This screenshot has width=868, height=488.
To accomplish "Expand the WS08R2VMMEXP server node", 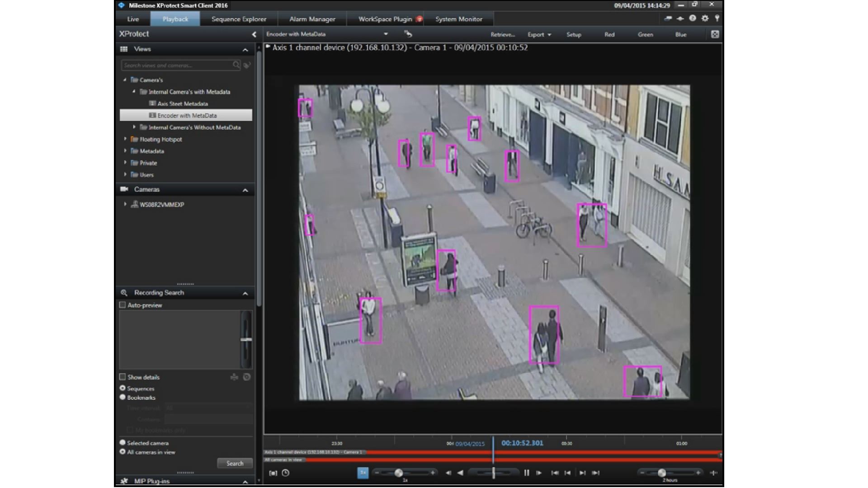I will click(x=125, y=204).
